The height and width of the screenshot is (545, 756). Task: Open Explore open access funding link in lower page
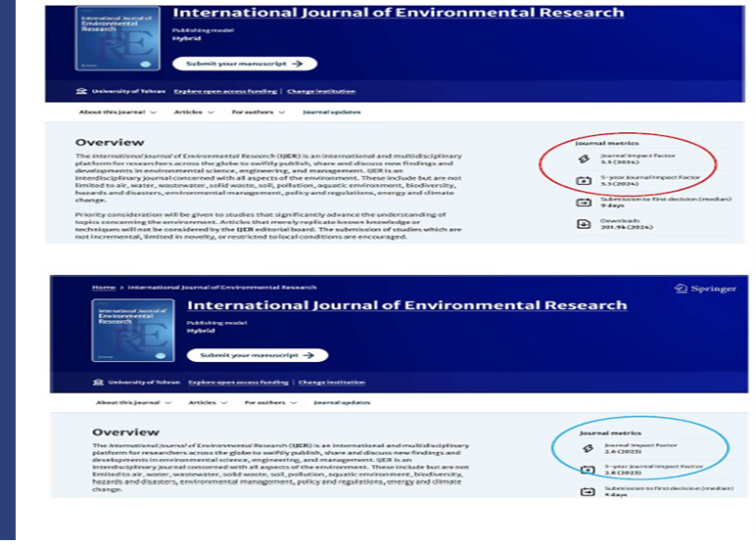click(238, 383)
